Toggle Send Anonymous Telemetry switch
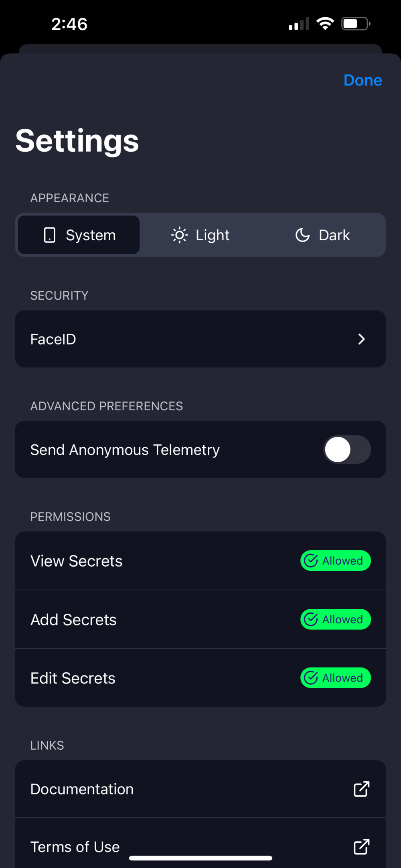Image resolution: width=401 pixels, height=868 pixels. (x=347, y=450)
